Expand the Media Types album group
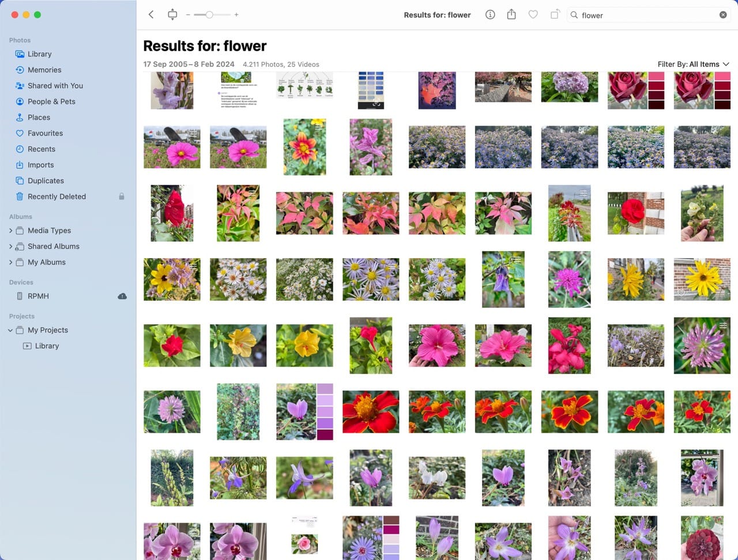738x560 pixels. point(11,230)
